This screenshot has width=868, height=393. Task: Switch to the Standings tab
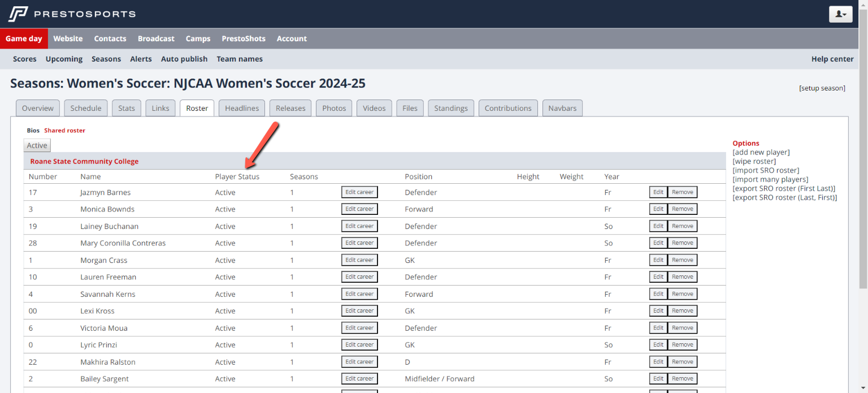(x=451, y=108)
